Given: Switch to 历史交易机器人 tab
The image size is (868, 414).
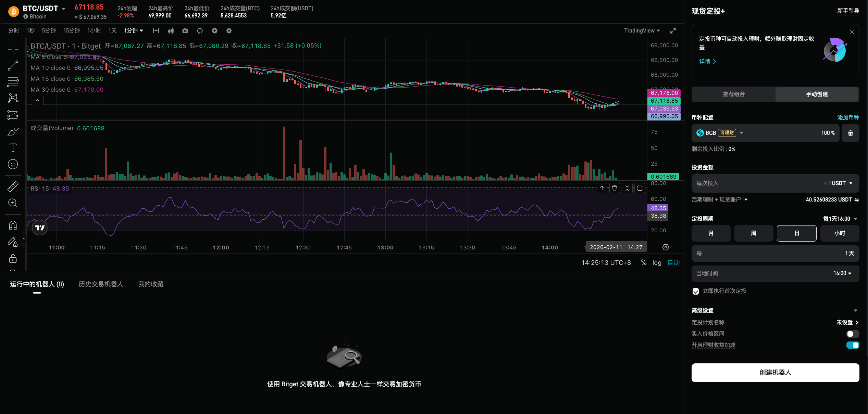Looking at the screenshot, I should (101, 284).
